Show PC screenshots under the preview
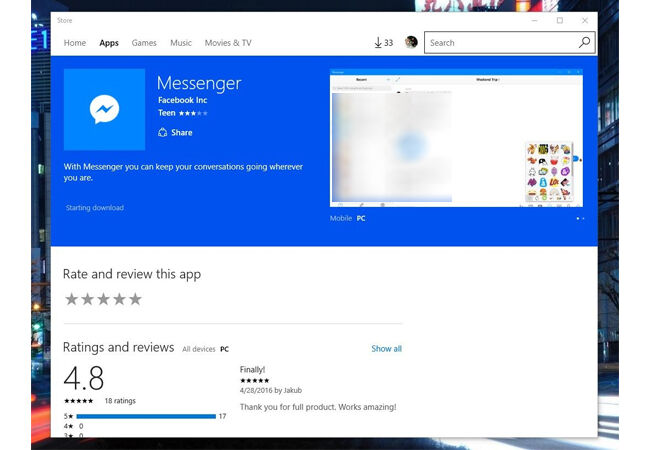Screen dimensions: 650x450 point(361,218)
